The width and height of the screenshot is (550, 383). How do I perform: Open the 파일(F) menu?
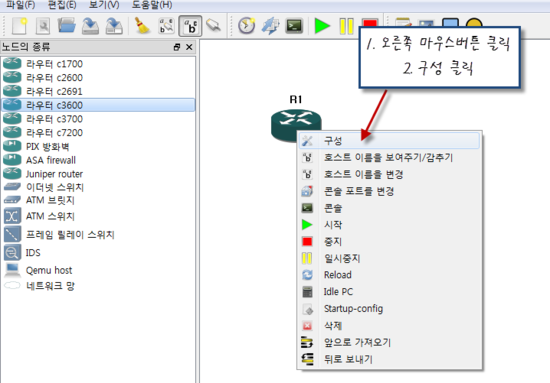point(21,5)
